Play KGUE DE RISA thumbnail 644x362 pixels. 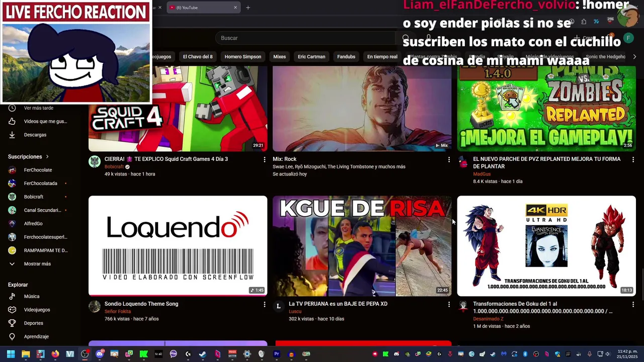362,246
